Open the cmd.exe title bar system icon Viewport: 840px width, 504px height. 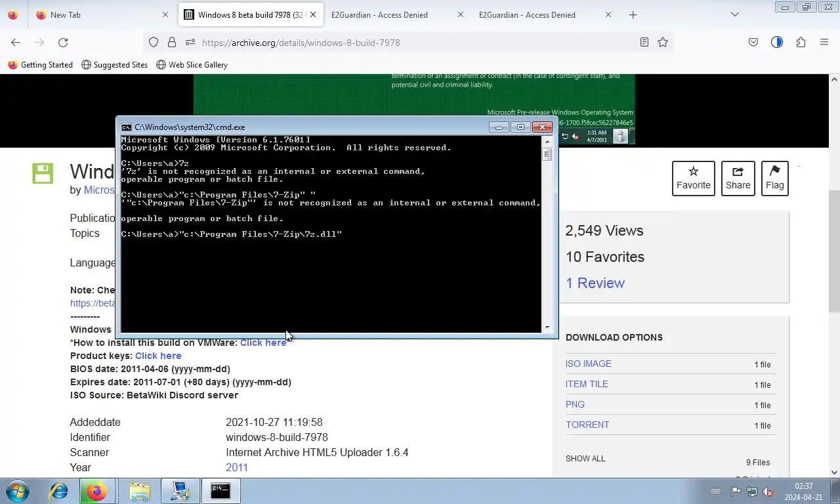tap(127, 127)
